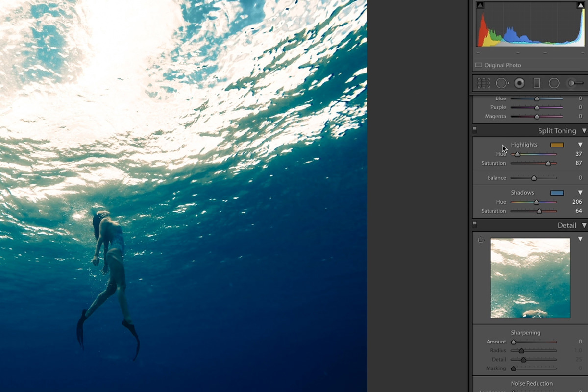The image size is (588, 392).
Task: Select the Graduated Filter tool
Action: (x=537, y=83)
